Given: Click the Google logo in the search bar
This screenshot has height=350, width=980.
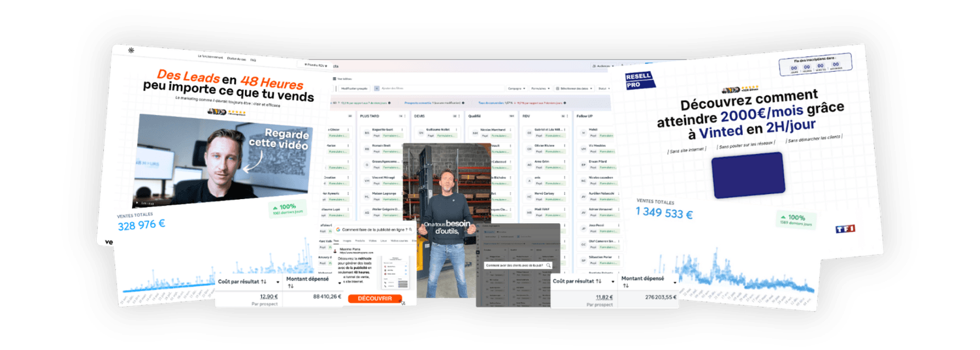Looking at the screenshot, I should [338, 230].
